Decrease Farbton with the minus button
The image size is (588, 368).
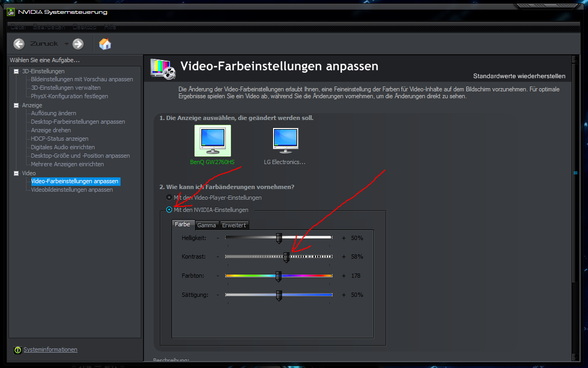(x=217, y=276)
